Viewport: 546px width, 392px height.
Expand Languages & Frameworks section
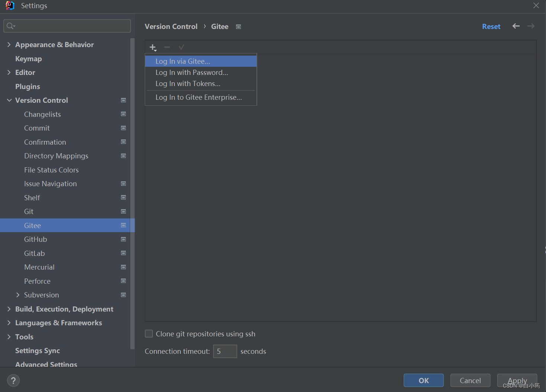coord(9,323)
